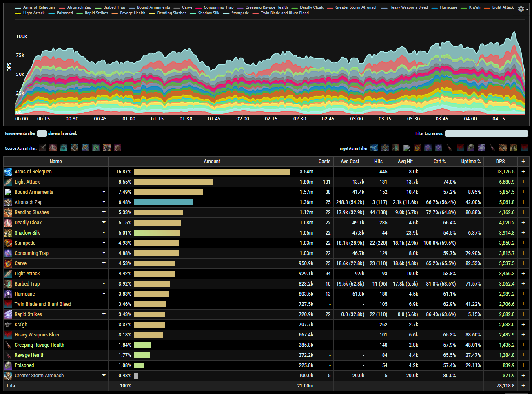Click the Shadow Silk ability icon

click(x=8, y=233)
